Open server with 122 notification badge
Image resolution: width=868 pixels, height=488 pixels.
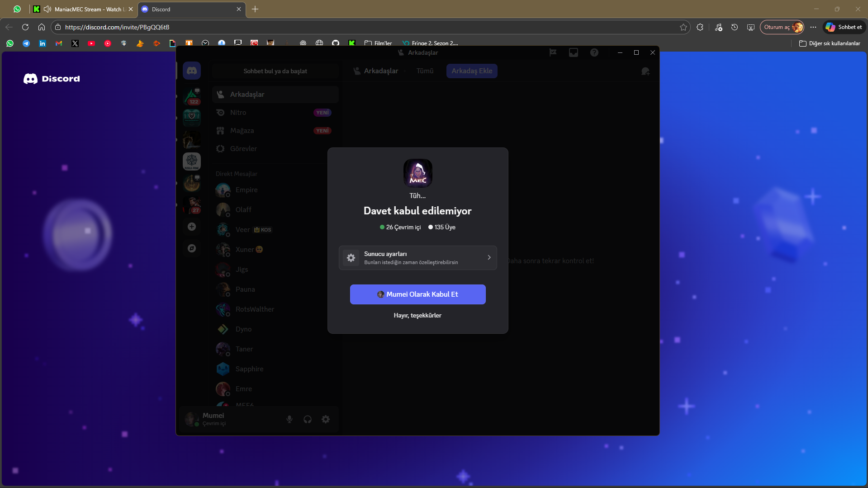[x=192, y=96]
